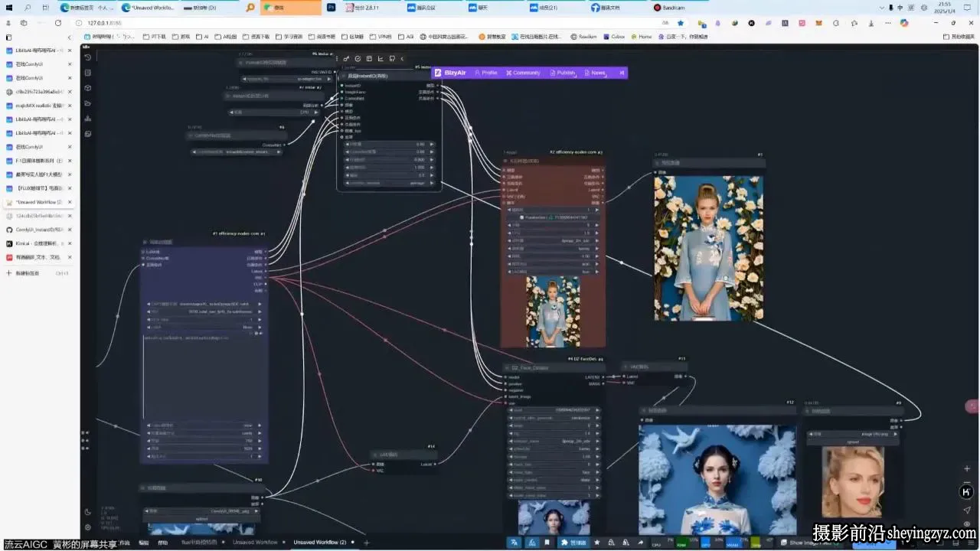Click the round K button on canvas

tap(967, 491)
